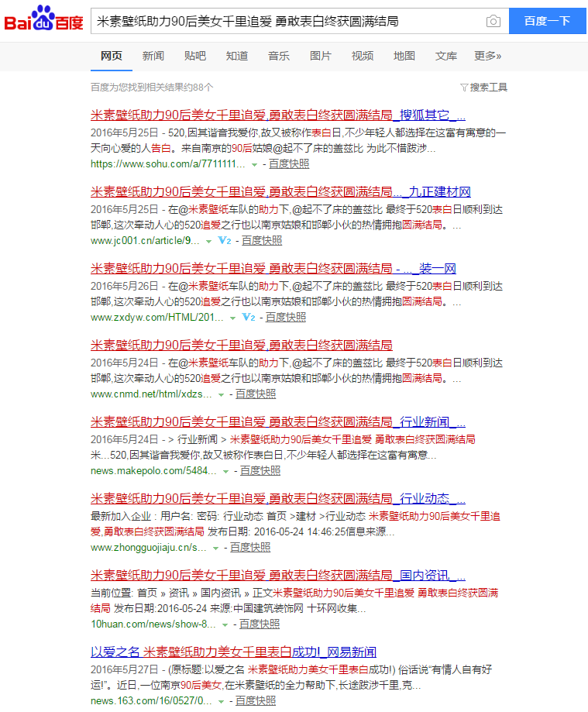Switch to the 图片 tab
Screen dimensions: 588x712
[321, 56]
